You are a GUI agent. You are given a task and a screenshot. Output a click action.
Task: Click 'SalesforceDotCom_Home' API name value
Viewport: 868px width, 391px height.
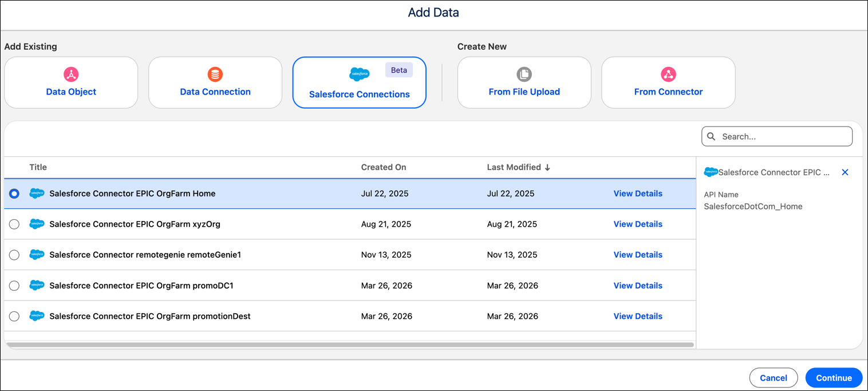click(x=753, y=206)
